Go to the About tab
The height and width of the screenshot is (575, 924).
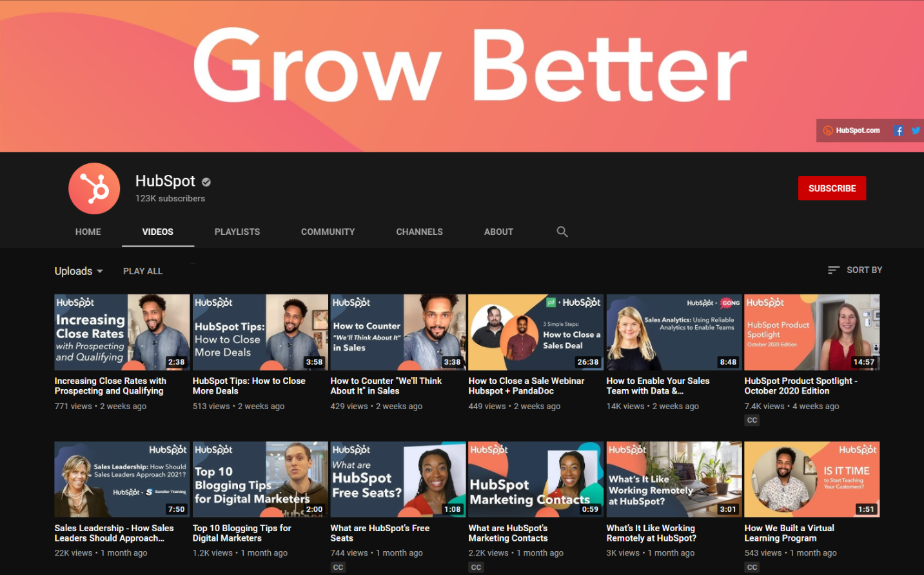(498, 232)
